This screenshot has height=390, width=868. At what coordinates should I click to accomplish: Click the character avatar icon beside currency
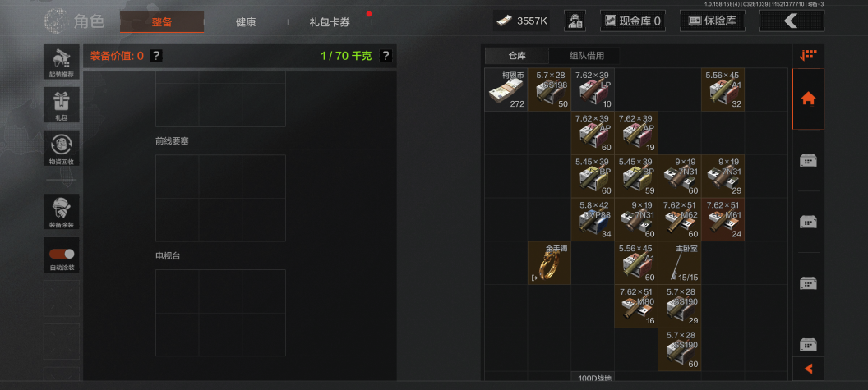coord(575,21)
